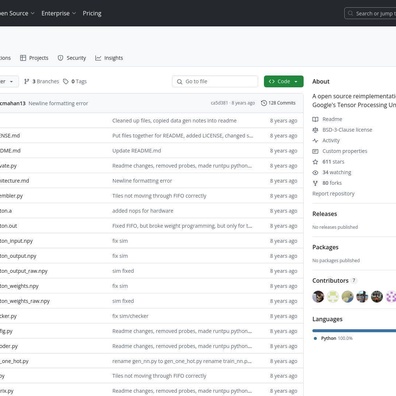The height and width of the screenshot is (396, 396).
Task: Open commit 'rename gen_nn.py to gen_one_hot.py'
Action: pyautogui.click(x=182, y=361)
